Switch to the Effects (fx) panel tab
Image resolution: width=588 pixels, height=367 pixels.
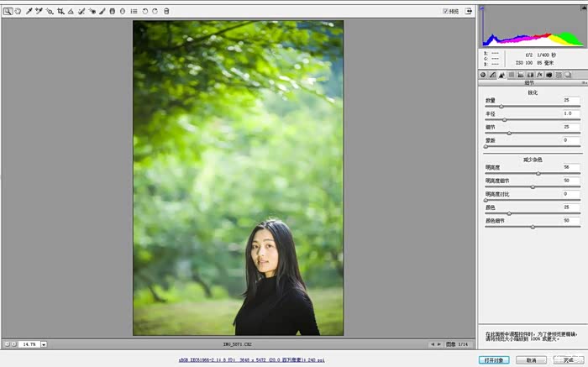pos(539,75)
